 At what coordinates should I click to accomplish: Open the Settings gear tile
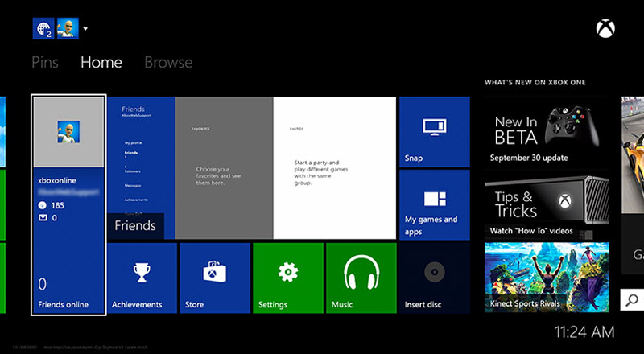[287, 278]
